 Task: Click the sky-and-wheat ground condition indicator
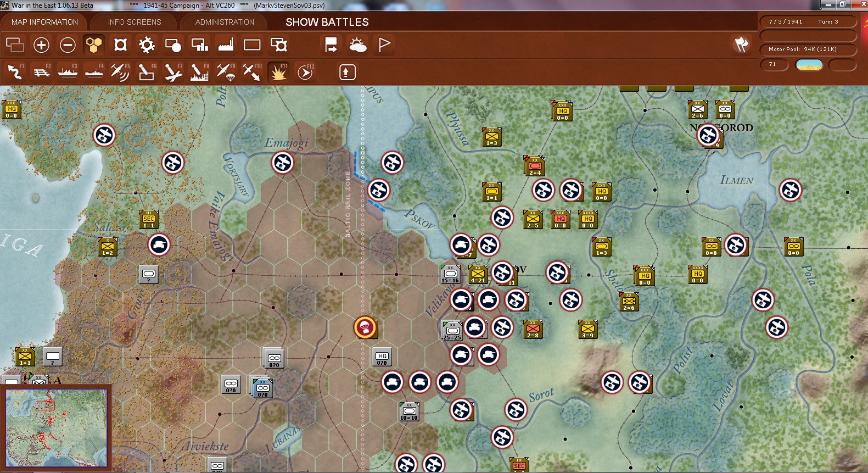809,65
